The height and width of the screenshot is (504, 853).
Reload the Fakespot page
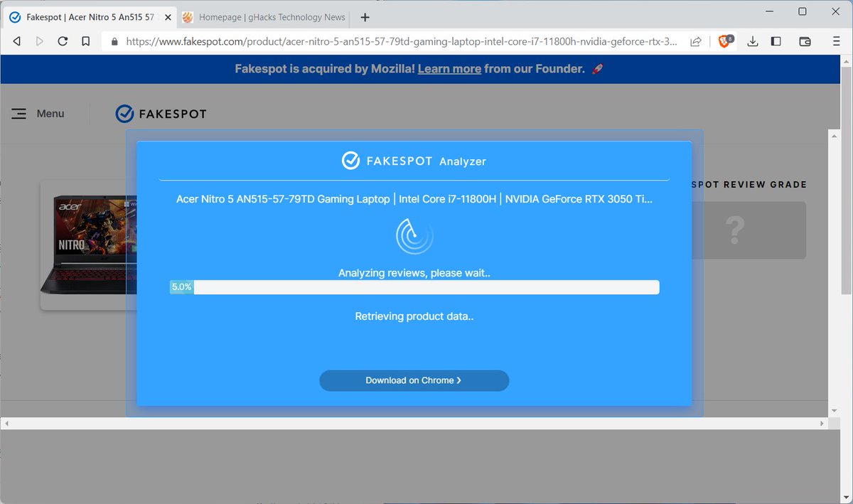[x=63, y=41]
